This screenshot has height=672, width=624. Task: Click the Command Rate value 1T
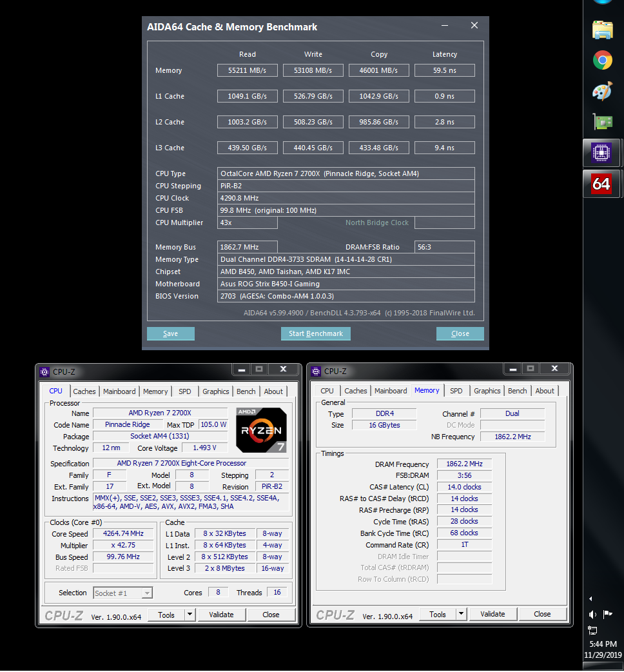pos(464,545)
